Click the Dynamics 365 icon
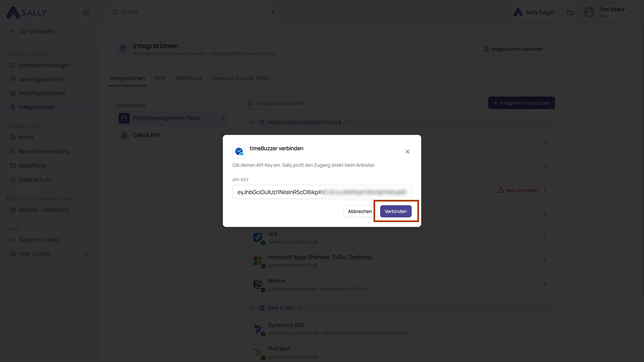This screenshot has width=644, height=362. pos(258,329)
